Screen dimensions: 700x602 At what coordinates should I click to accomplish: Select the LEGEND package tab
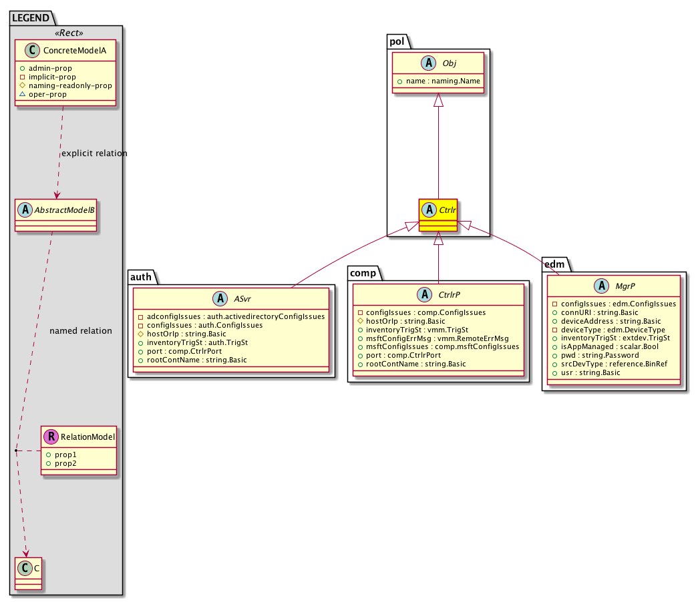[32, 19]
